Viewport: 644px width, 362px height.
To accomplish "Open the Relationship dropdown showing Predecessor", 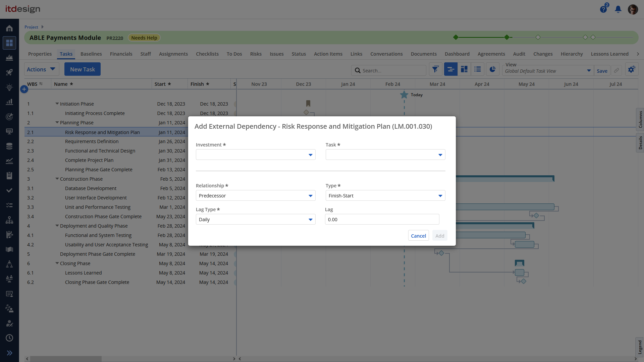I will tap(256, 195).
